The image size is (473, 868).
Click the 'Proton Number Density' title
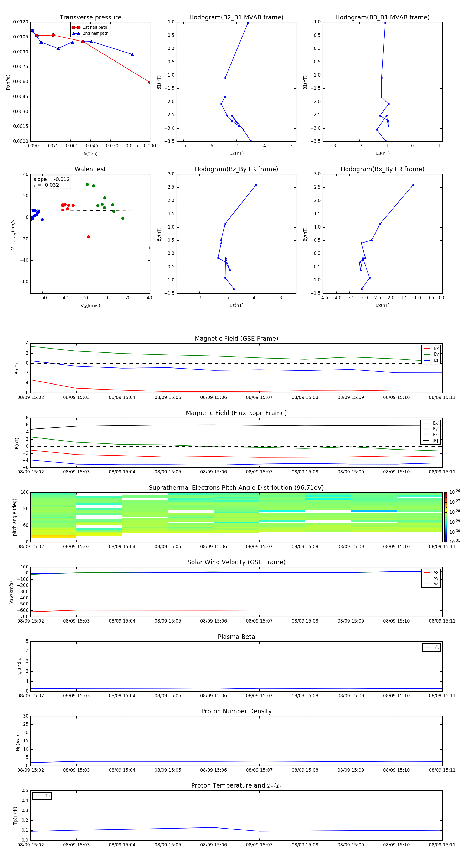pos(236,711)
